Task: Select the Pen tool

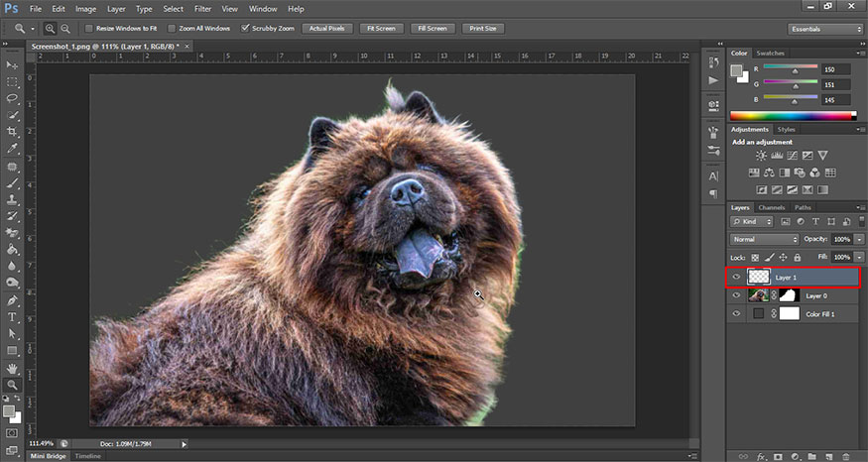Action: point(12,300)
